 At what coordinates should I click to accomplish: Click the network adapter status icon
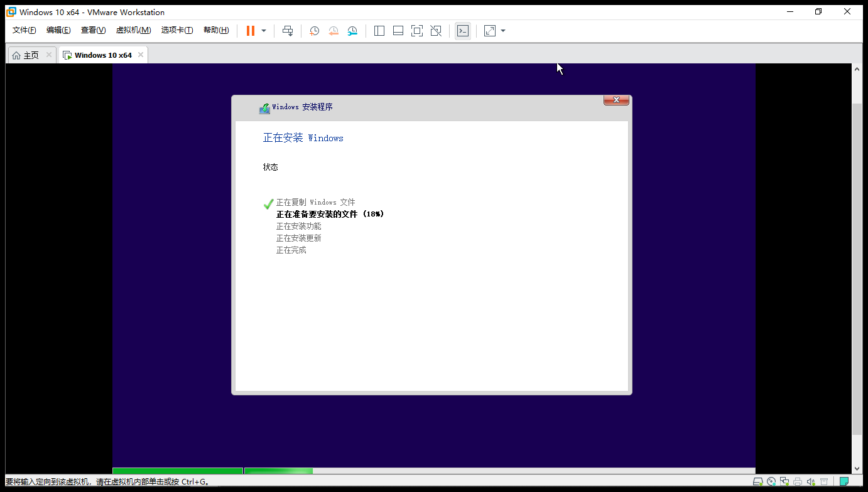pos(784,482)
